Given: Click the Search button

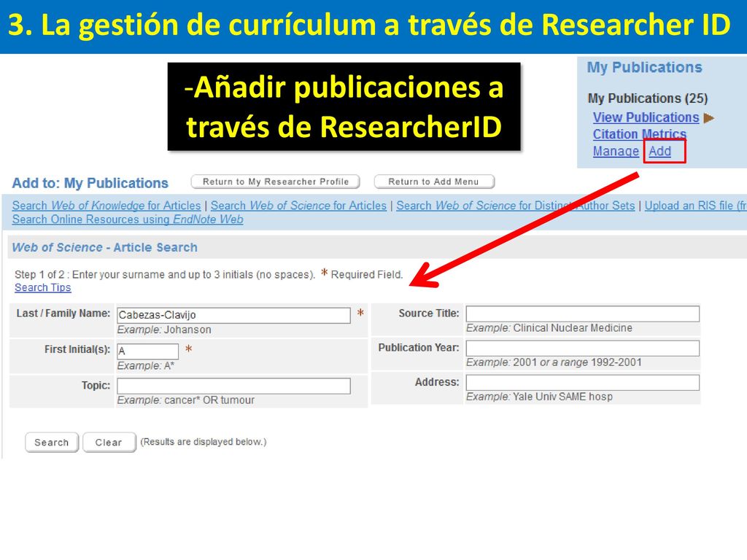Looking at the screenshot, I should (52, 443).
